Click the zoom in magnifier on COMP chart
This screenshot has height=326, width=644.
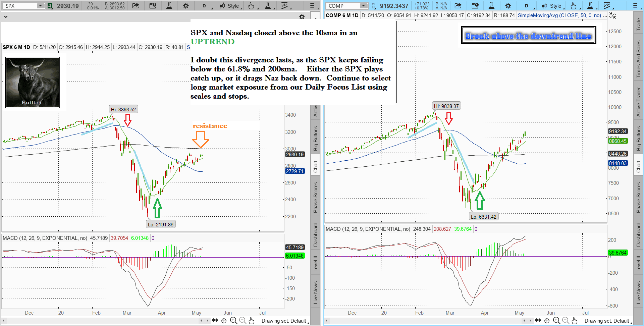pos(556,321)
